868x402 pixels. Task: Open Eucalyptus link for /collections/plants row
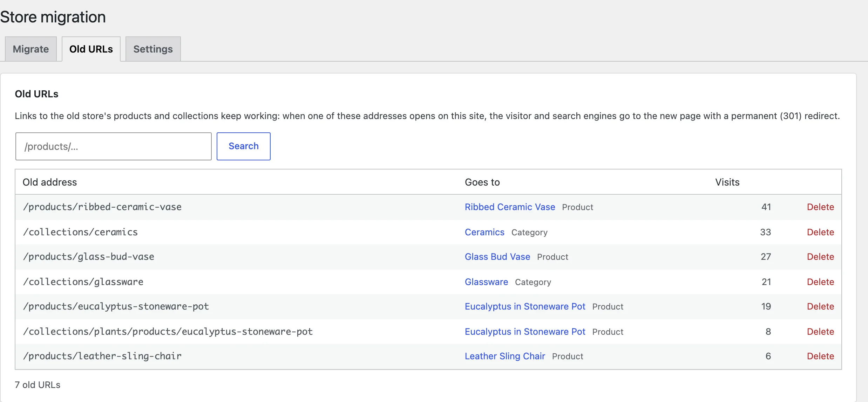[525, 332]
